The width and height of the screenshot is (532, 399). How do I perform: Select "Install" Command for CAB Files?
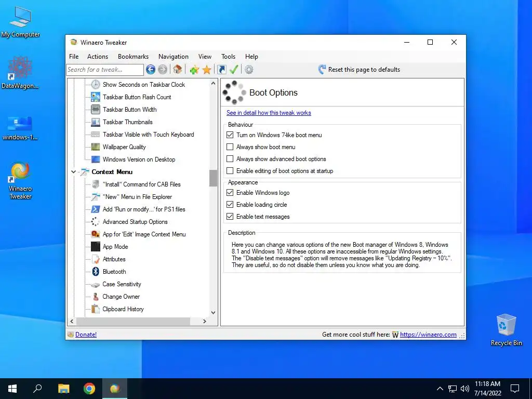pos(141,184)
